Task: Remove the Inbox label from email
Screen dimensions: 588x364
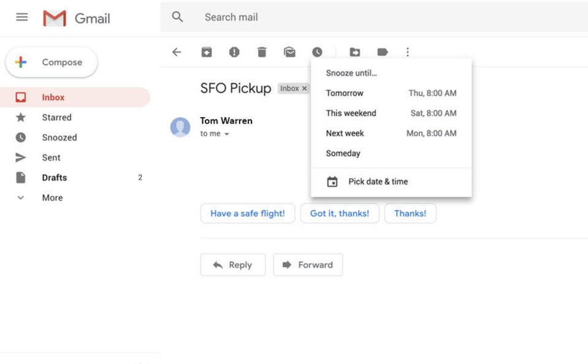Action: pyautogui.click(x=305, y=89)
